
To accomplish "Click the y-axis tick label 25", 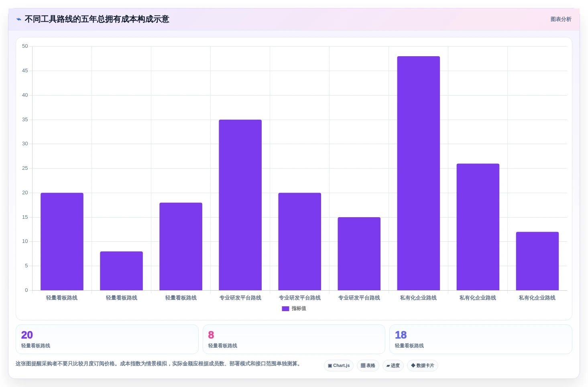I will tap(25, 168).
